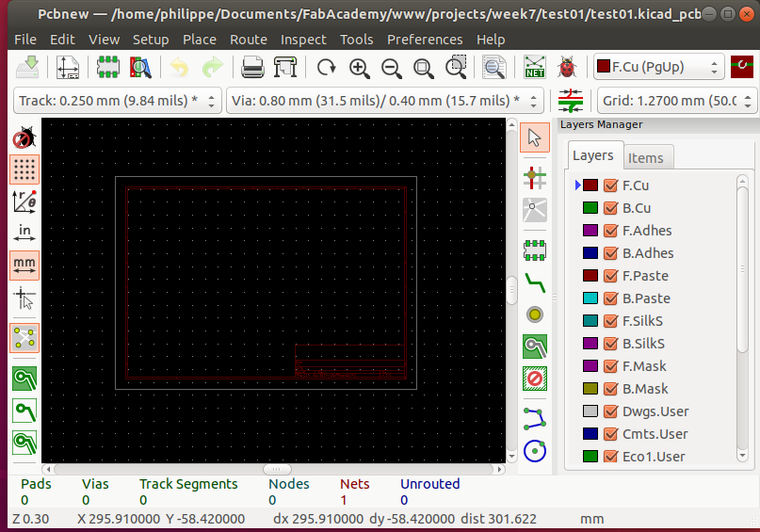Switch to the Layers tab
Viewport: 760px width, 532px height.
point(594,155)
